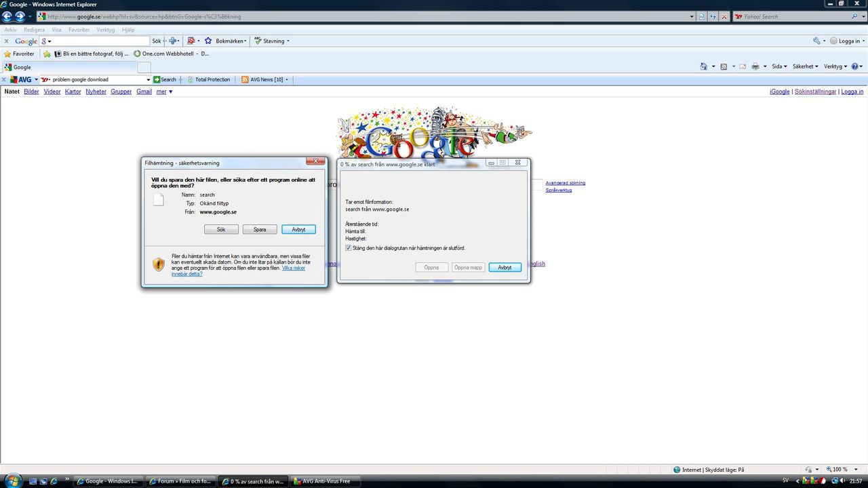
Task: Click the Windows Start orb
Action: 13,481
